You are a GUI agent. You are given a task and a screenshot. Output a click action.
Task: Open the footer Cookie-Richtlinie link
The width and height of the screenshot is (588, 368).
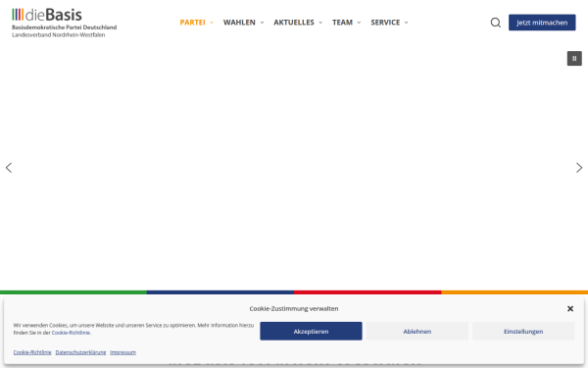click(x=32, y=352)
